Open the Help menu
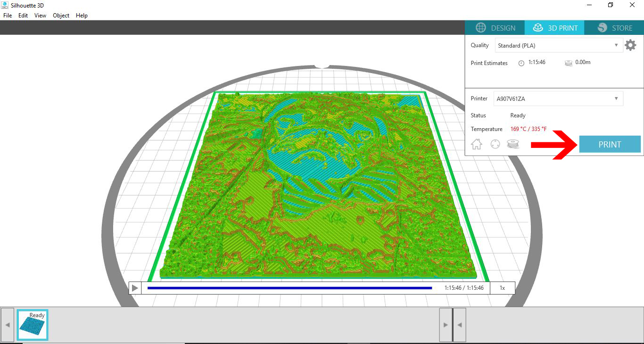The image size is (644, 344). 82,16
